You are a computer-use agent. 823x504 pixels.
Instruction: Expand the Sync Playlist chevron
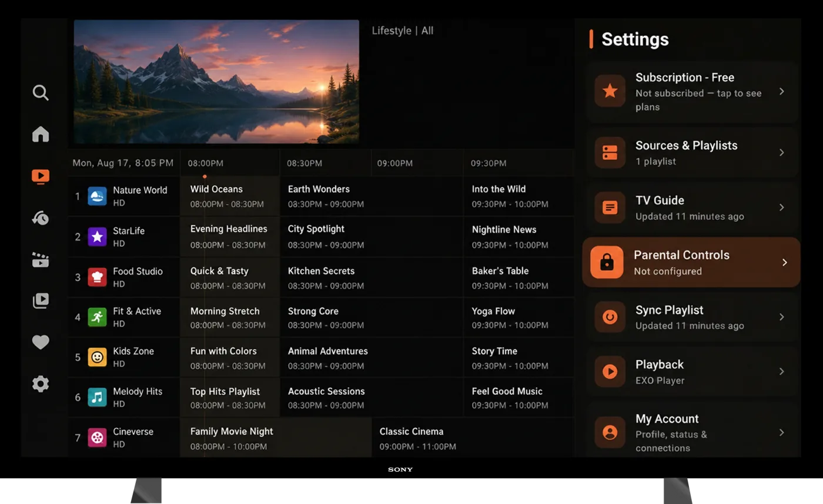click(x=782, y=317)
